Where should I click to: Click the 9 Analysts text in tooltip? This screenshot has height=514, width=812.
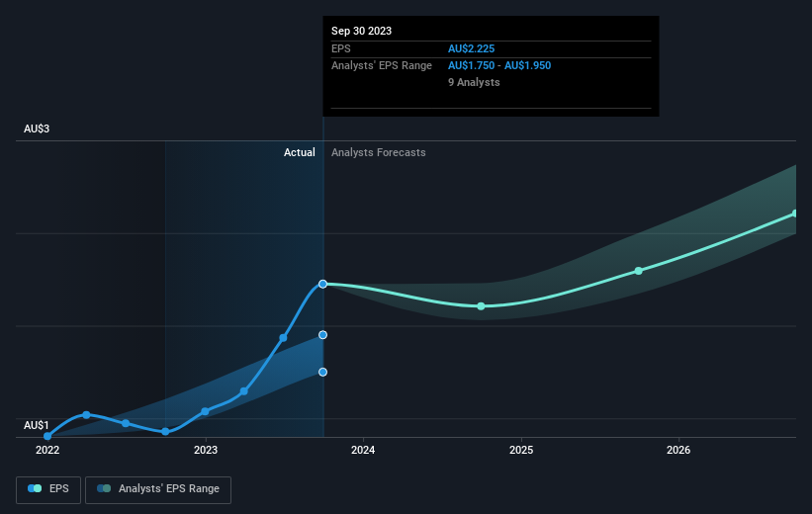[474, 82]
